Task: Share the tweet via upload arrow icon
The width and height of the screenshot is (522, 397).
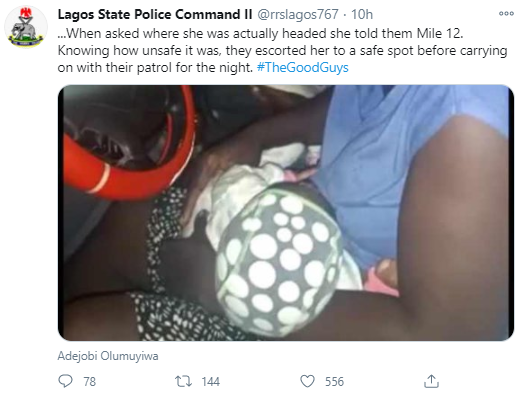Action: [431, 381]
